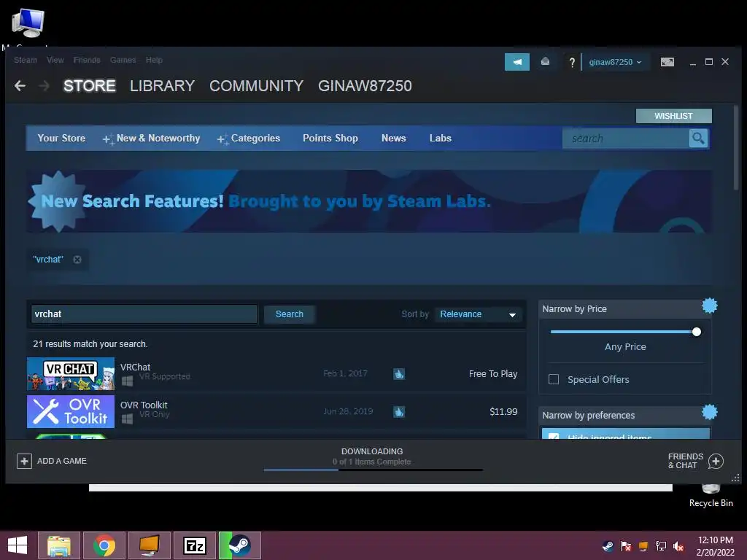This screenshot has width=747, height=560.
Task: Open the Help menu
Action: click(x=154, y=60)
